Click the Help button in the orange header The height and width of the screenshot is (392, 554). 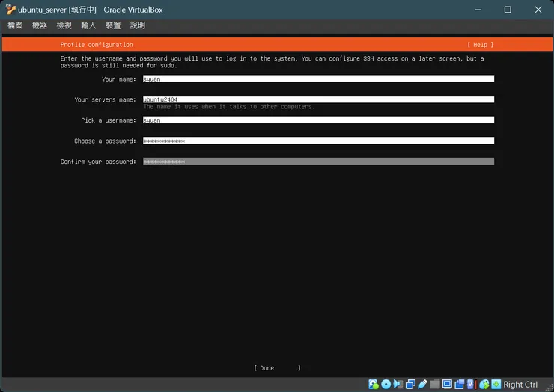coord(480,45)
